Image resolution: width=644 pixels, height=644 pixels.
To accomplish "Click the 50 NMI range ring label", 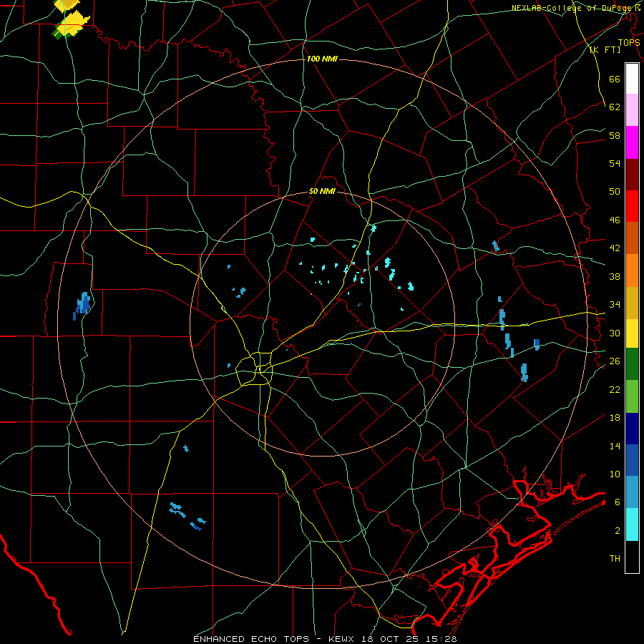I will [x=323, y=191].
